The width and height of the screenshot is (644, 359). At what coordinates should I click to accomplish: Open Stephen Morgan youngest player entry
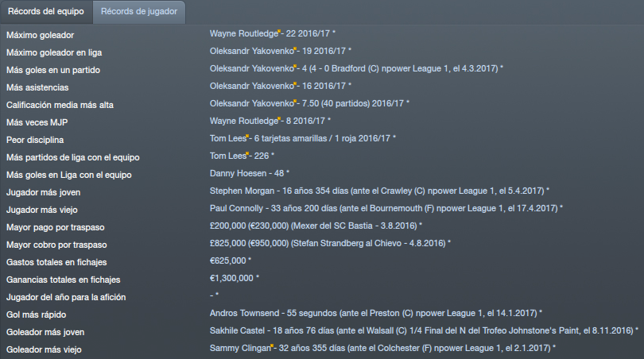[x=379, y=191]
